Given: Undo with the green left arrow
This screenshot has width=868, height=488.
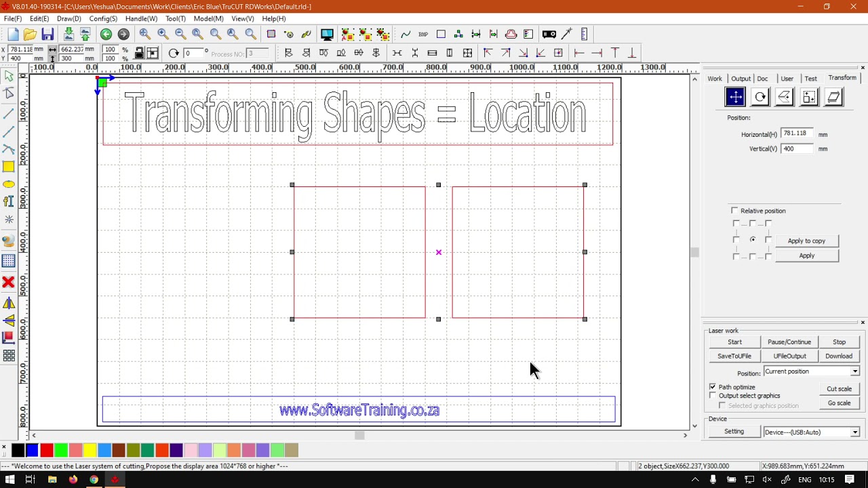Looking at the screenshot, I should pos(106,35).
